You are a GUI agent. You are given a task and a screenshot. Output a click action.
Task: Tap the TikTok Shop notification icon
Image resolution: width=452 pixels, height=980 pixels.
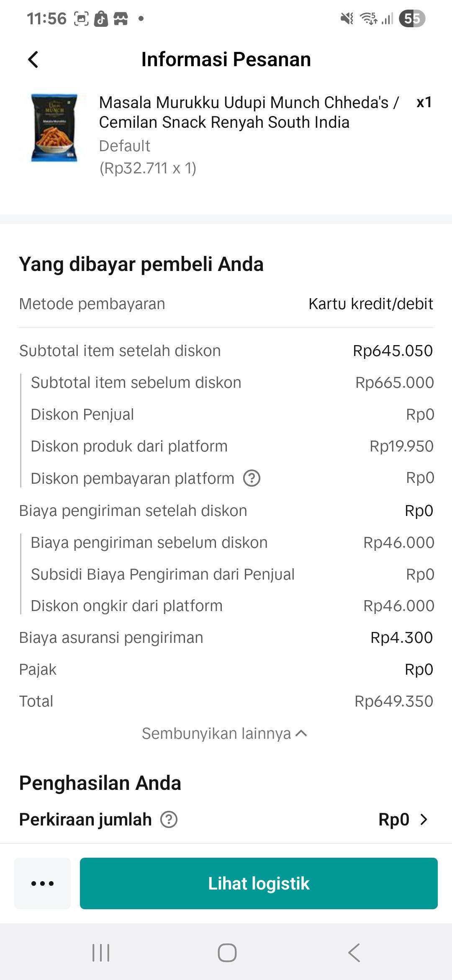[x=101, y=19]
